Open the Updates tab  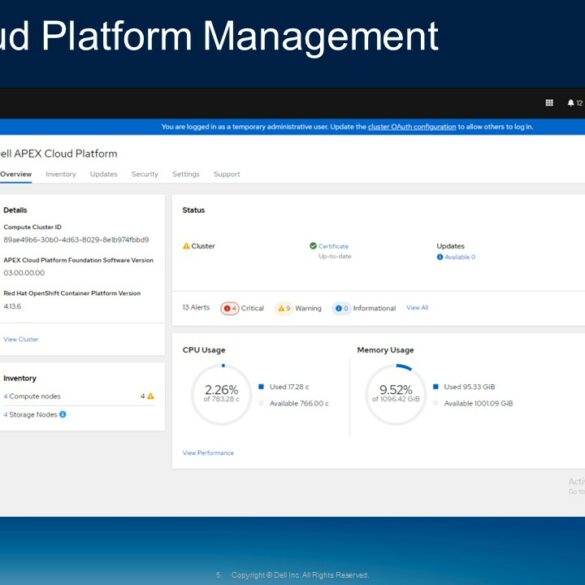[104, 174]
